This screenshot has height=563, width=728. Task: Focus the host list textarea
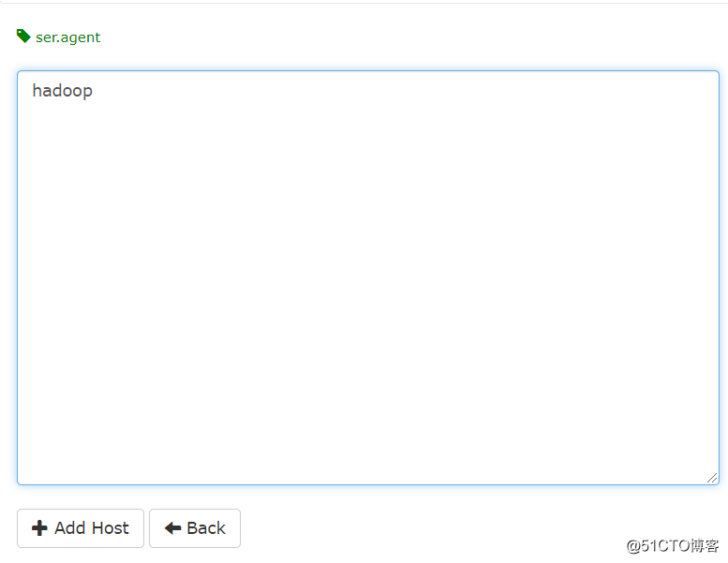tap(368, 277)
